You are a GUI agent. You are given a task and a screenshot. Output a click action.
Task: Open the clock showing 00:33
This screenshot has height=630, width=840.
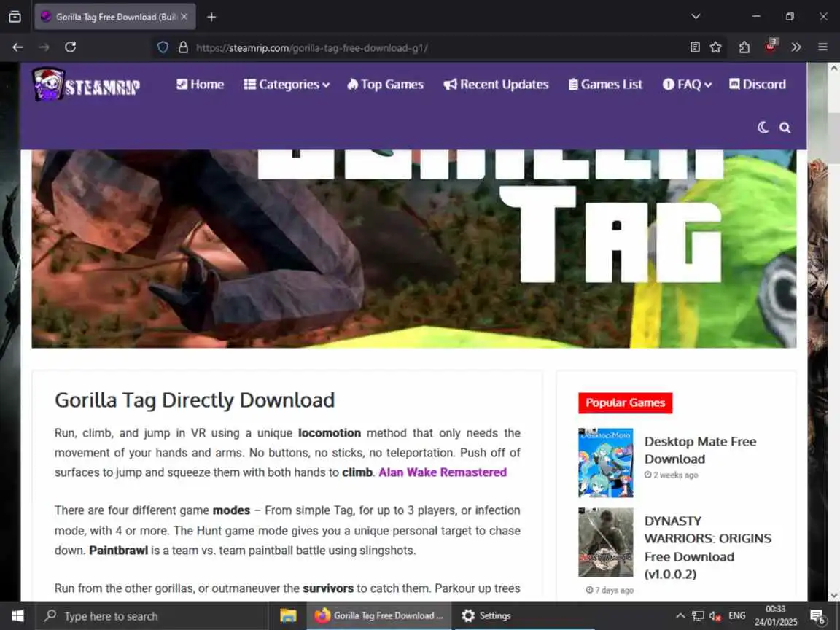pos(776,615)
